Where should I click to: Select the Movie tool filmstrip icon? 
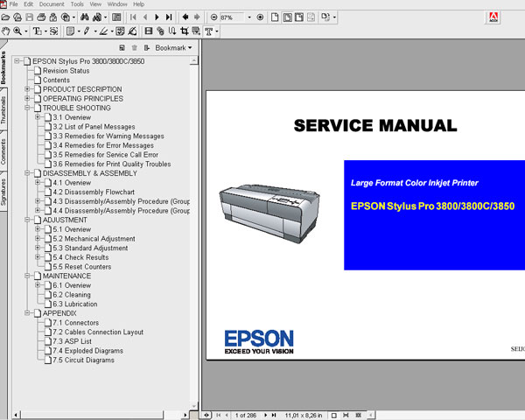click(x=149, y=31)
